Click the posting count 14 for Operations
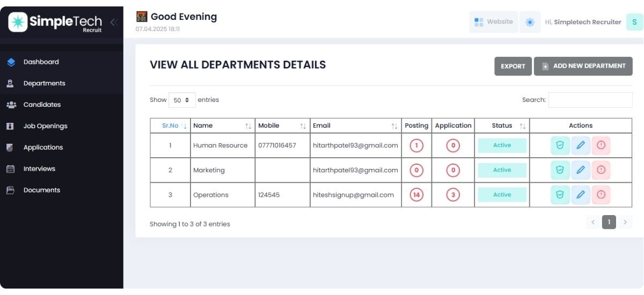644x295 pixels. [x=416, y=195]
